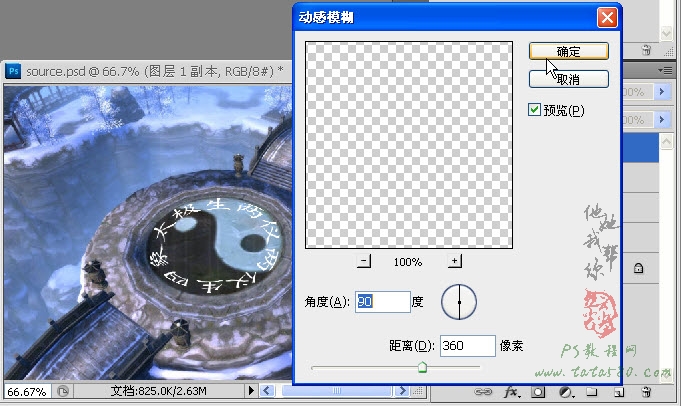Screen dimensions: 681x406
Task: Cancel the dialog with 取消 button
Action: coord(569,79)
